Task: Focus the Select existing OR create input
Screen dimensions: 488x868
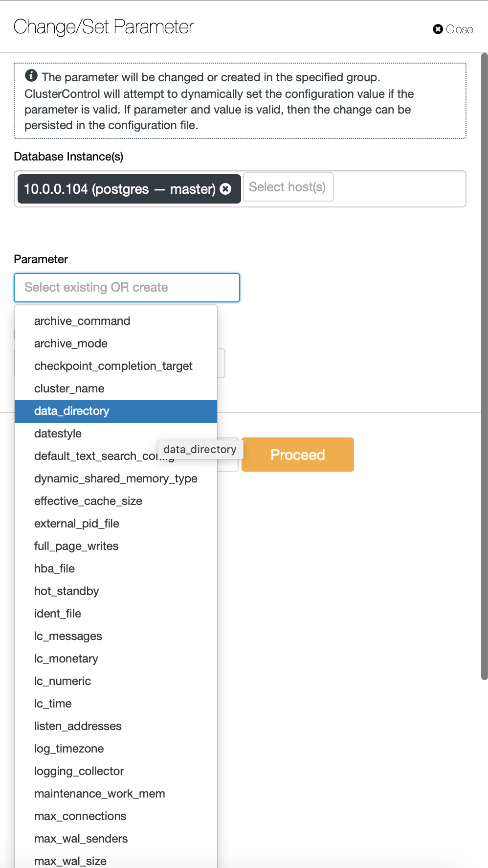Action: tap(126, 288)
